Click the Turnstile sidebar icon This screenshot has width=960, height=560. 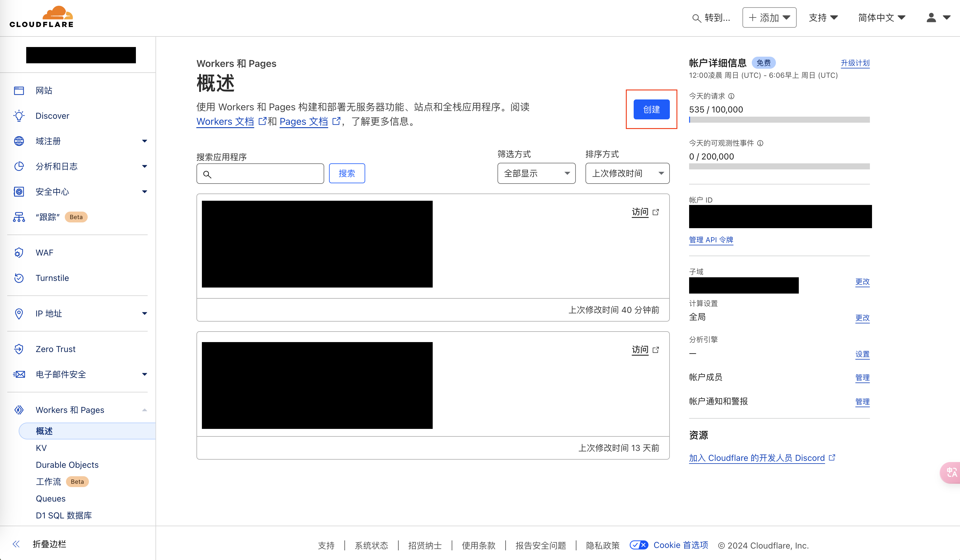[19, 278]
